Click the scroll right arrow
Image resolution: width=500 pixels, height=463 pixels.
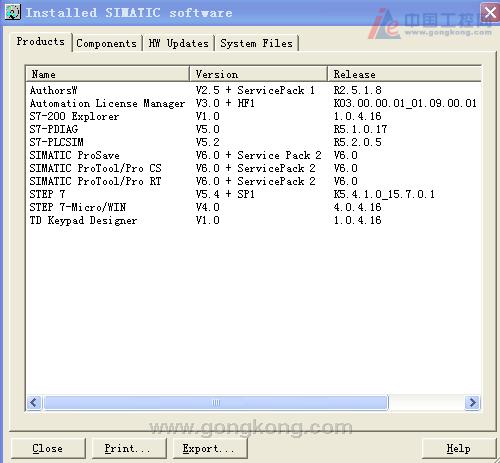472,403
